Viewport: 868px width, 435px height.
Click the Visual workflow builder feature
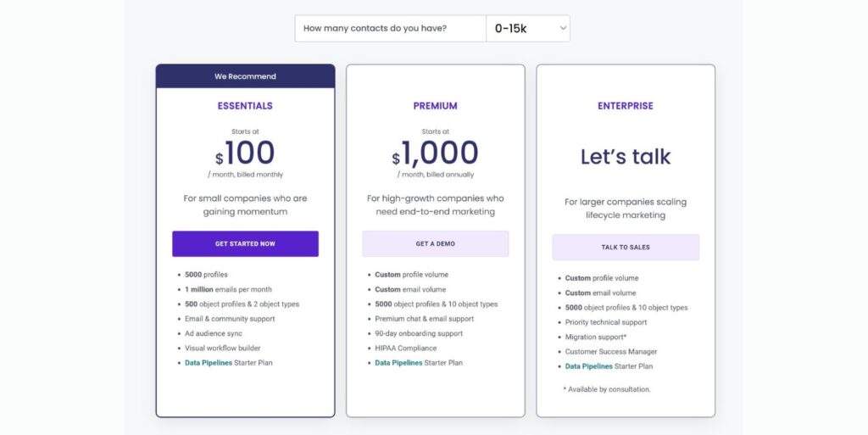(222, 349)
